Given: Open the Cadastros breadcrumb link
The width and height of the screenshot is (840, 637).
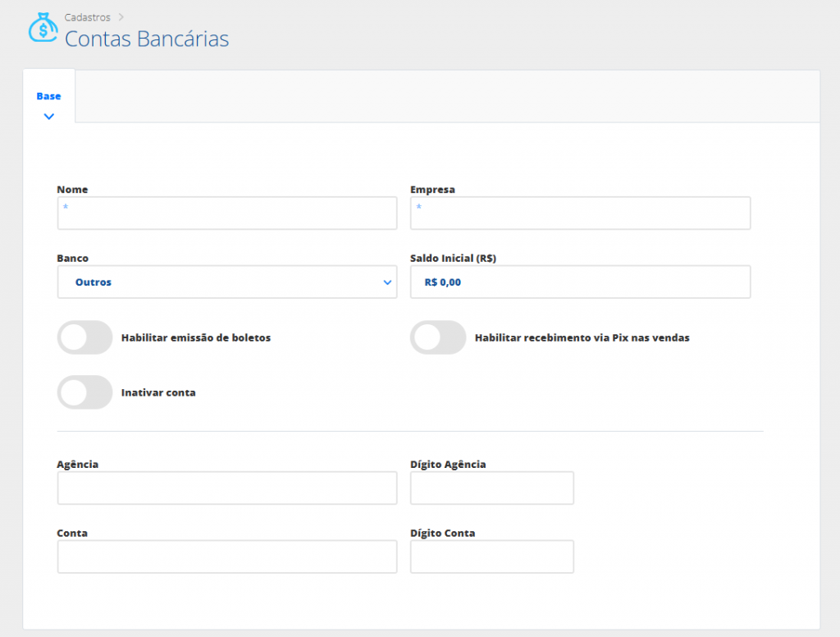Looking at the screenshot, I should coord(87,17).
